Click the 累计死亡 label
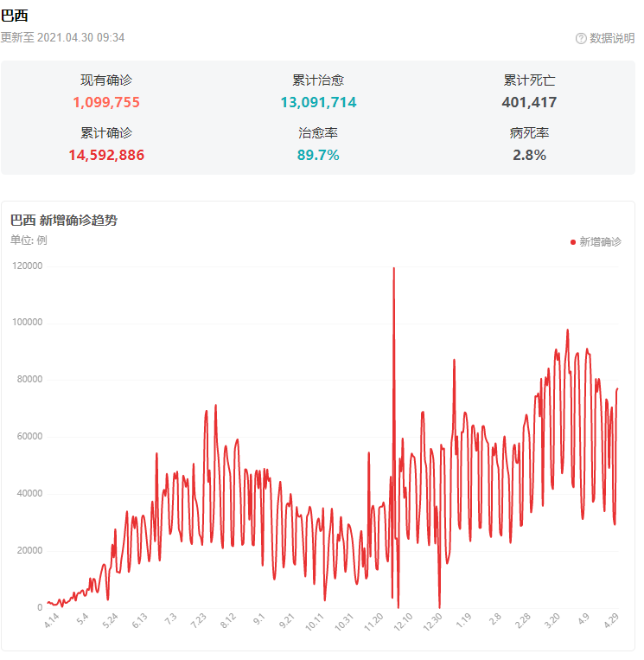Viewport: 644px width, 660px height. coord(529,80)
